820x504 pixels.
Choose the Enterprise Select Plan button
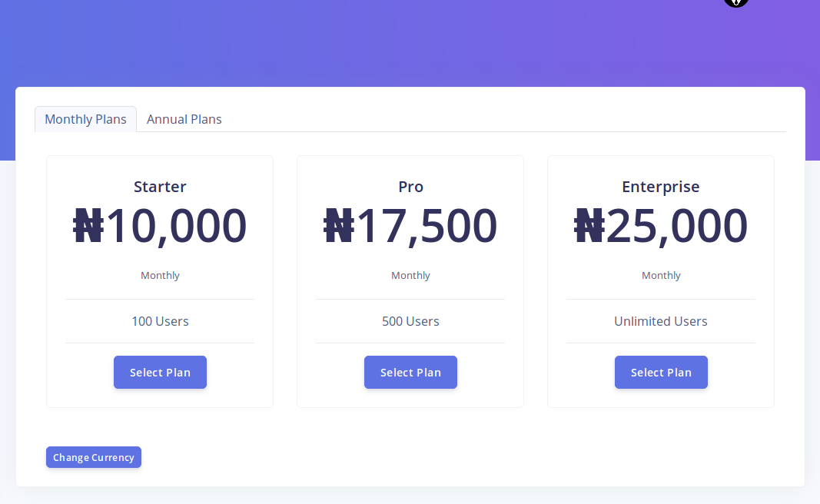click(x=661, y=372)
